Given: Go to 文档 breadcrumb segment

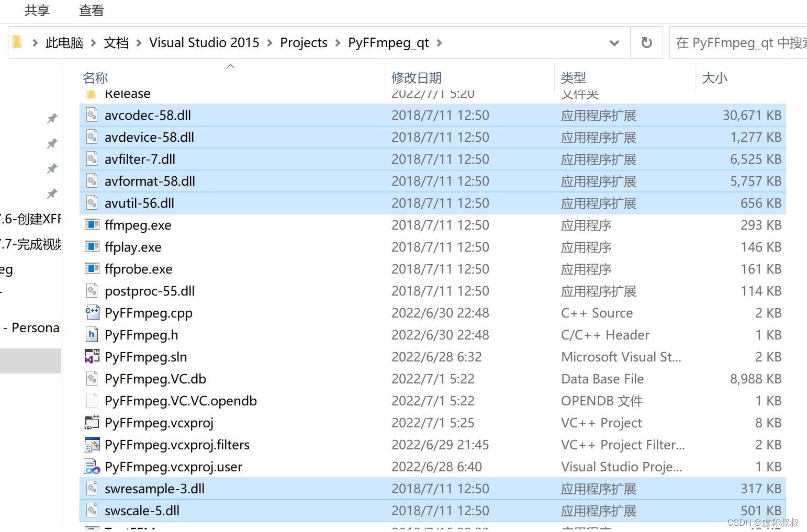Looking at the screenshot, I should point(116,43).
